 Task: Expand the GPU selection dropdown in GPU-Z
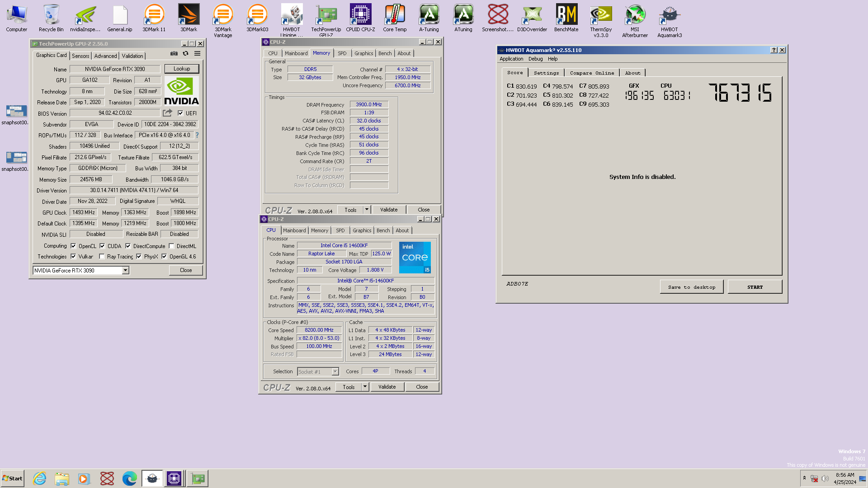(x=125, y=270)
